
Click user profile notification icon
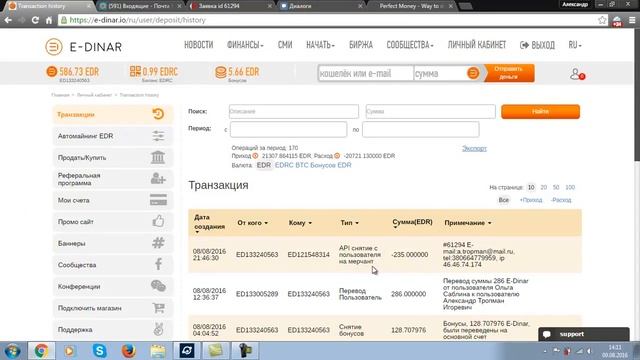pos(577,74)
